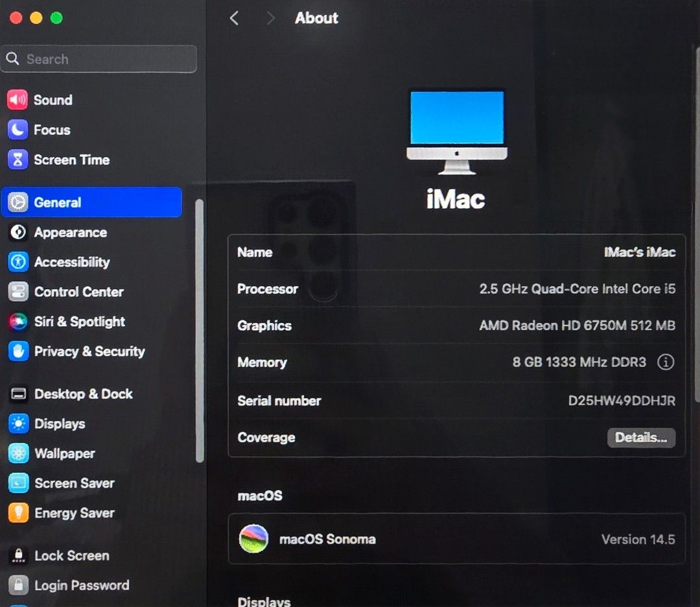Screen dimensions: 700x607
Task: Open Privacy & Security hand icon
Action: click(18, 351)
